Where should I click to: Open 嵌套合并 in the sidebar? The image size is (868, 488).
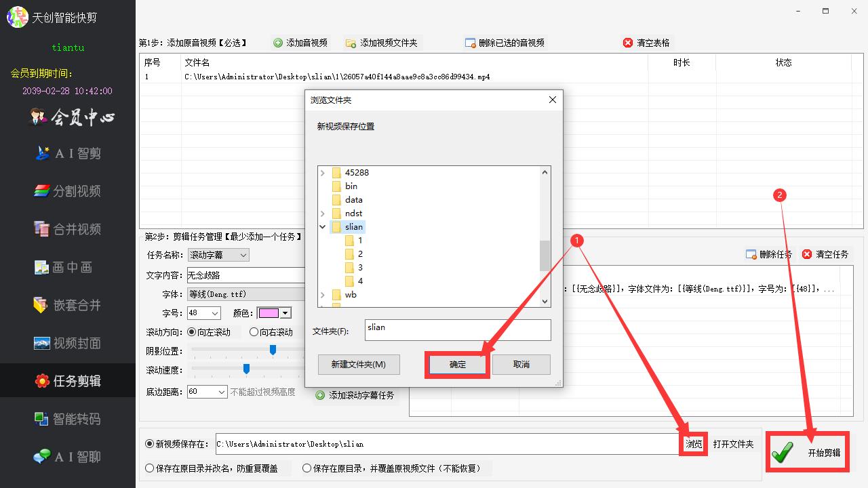click(x=68, y=305)
